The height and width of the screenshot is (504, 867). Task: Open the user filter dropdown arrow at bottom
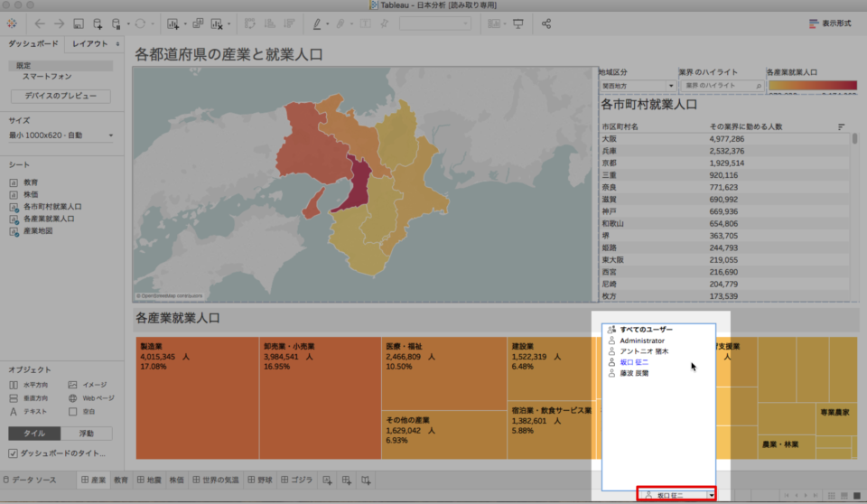(x=711, y=495)
